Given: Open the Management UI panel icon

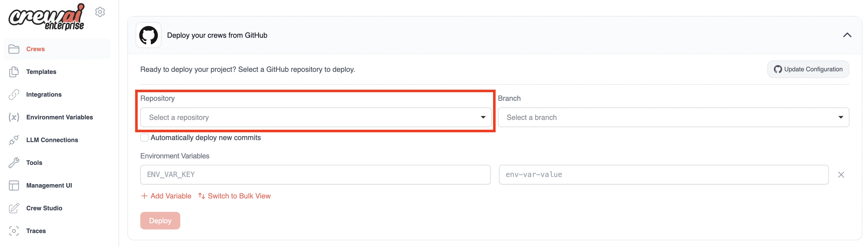Looking at the screenshot, I should click(14, 185).
